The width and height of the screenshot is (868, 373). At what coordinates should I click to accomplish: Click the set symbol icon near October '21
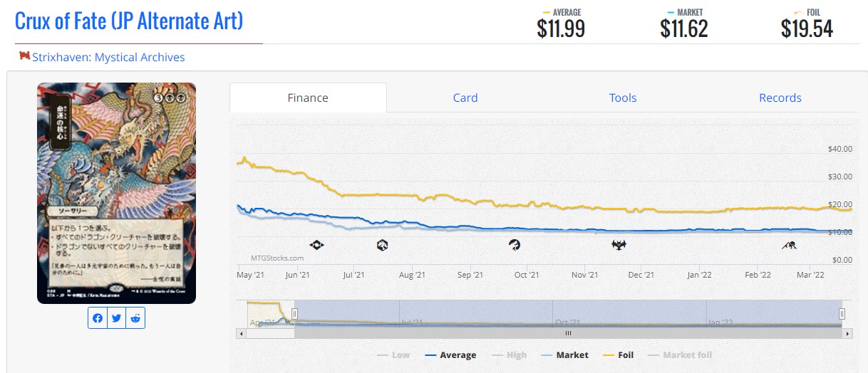click(x=514, y=245)
